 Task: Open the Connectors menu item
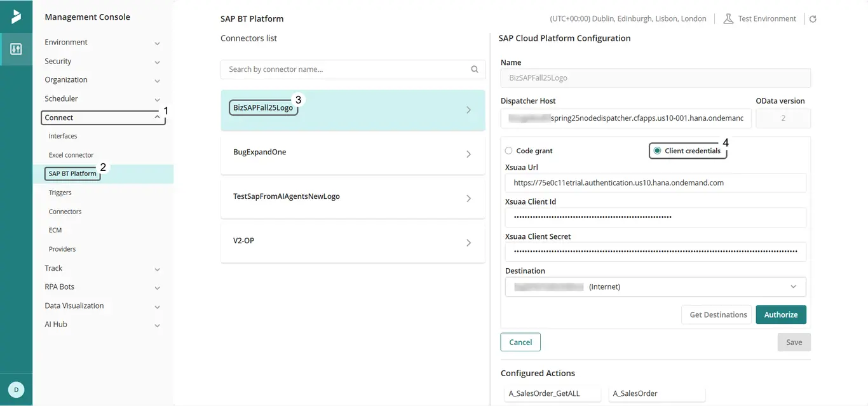[x=65, y=212]
